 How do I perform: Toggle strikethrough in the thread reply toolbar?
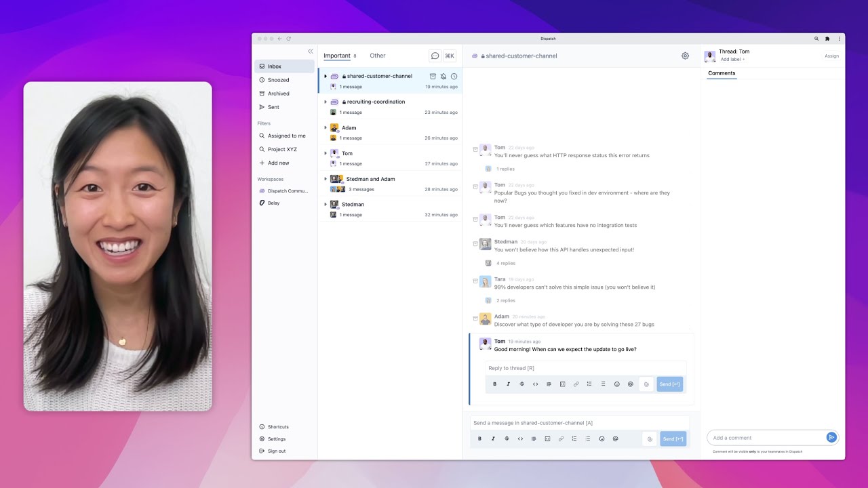coord(521,384)
